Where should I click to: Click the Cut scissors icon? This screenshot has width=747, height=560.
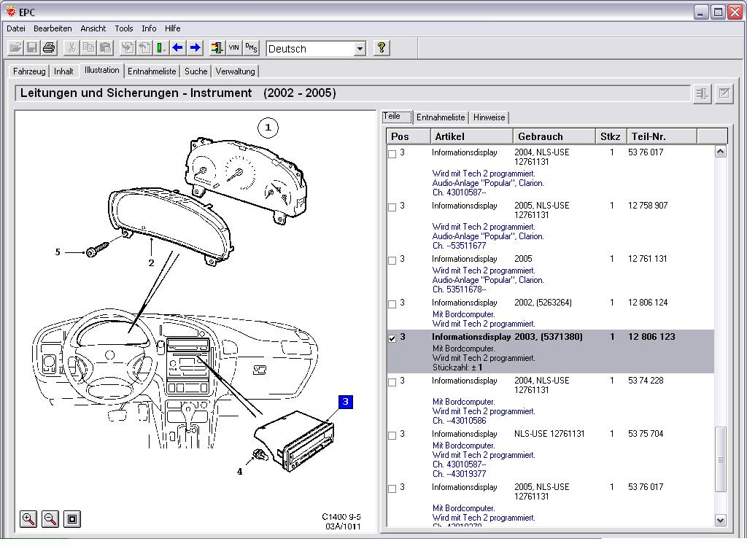pyautogui.click(x=72, y=48)
